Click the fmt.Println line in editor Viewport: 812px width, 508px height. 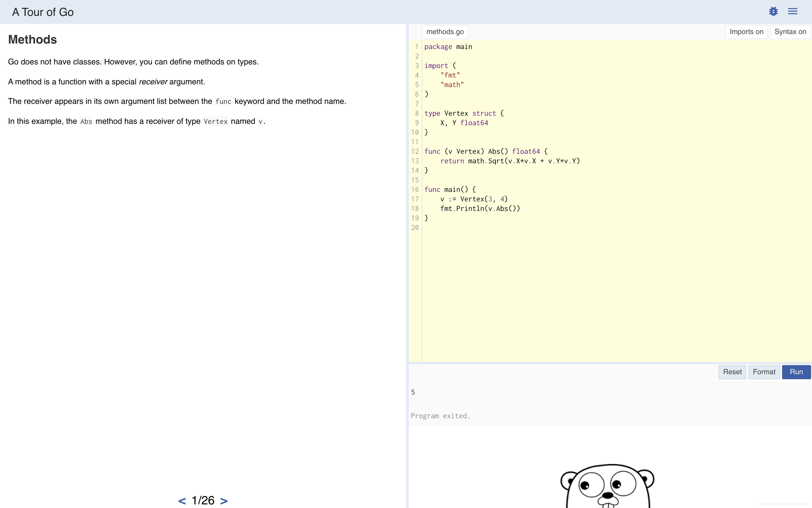(480, 209)
